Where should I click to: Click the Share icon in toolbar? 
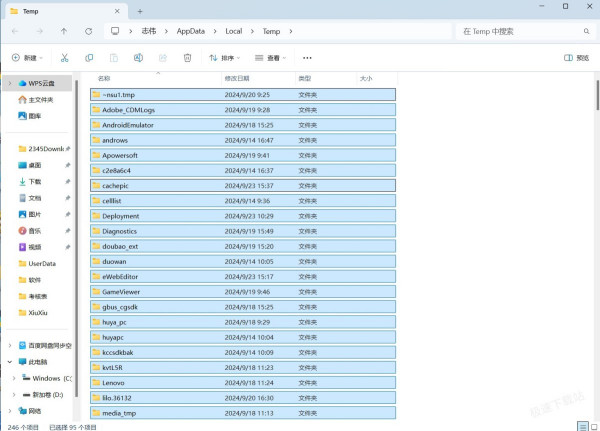[162, 58]
